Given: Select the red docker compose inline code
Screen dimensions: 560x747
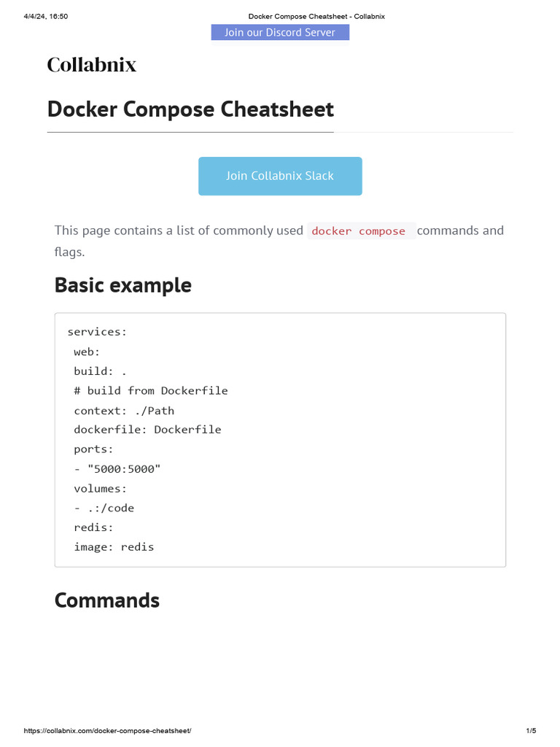Looking at the screenshot, I should [358, 231].
